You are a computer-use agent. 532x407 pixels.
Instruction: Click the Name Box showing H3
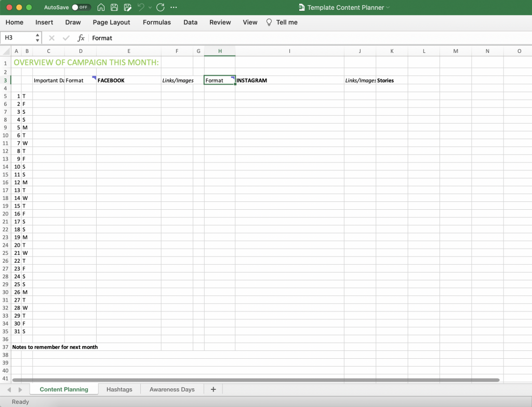point(18,38)
